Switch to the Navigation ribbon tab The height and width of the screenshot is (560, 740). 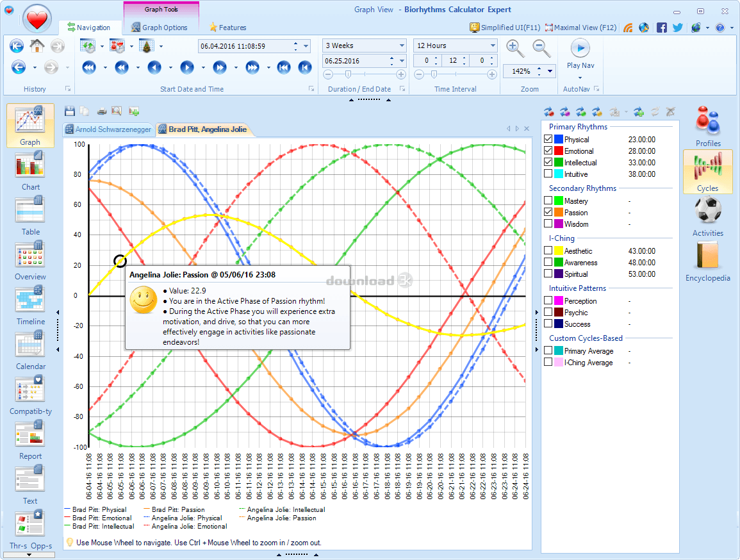click(x=89, y=28)
